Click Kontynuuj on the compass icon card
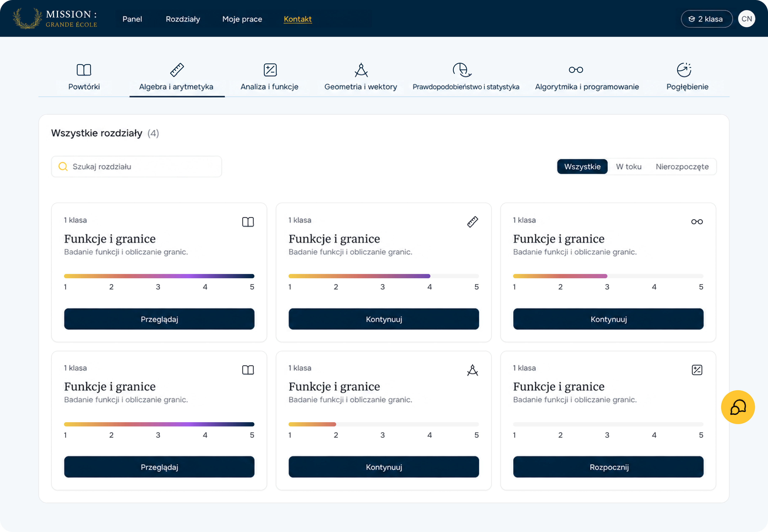The height and width of the screenshot is (532, 768). click(383, 467)
